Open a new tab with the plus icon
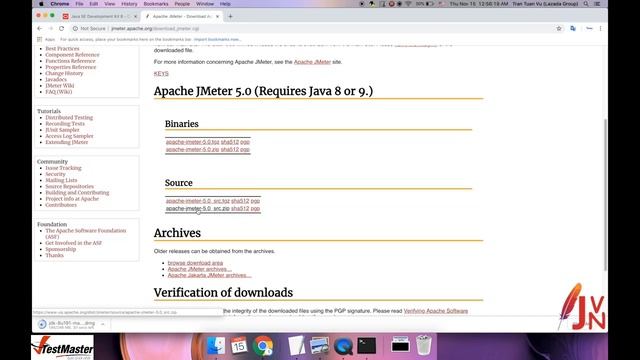 click(230, 16)
